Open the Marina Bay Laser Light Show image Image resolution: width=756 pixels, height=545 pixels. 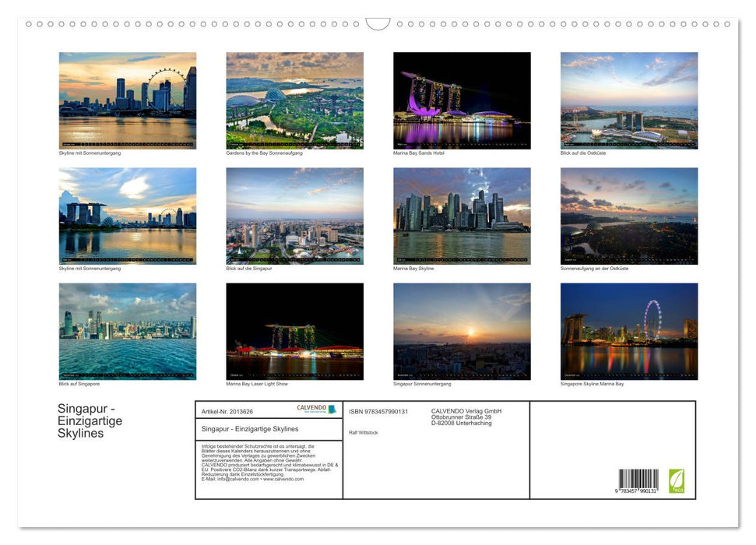pos(294,331)
